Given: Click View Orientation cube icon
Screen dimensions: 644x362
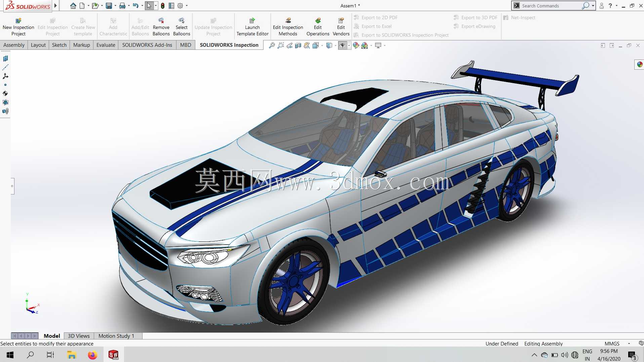Looking at the screenshot, I should pyautogui.click(x=316, y=45).
